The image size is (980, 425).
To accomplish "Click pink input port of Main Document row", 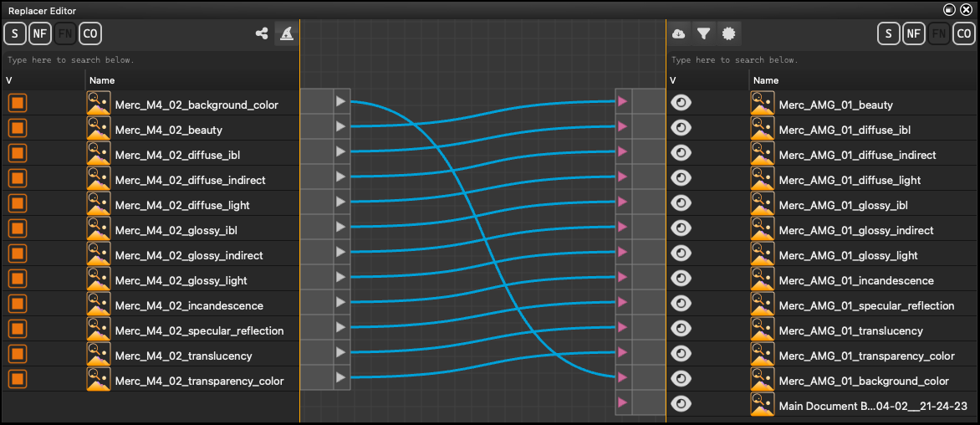I will point(622,402).
